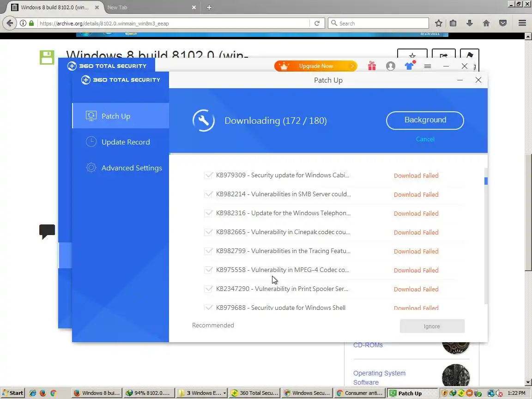
Task: Open site information icon in address bar
Action: 23,23
